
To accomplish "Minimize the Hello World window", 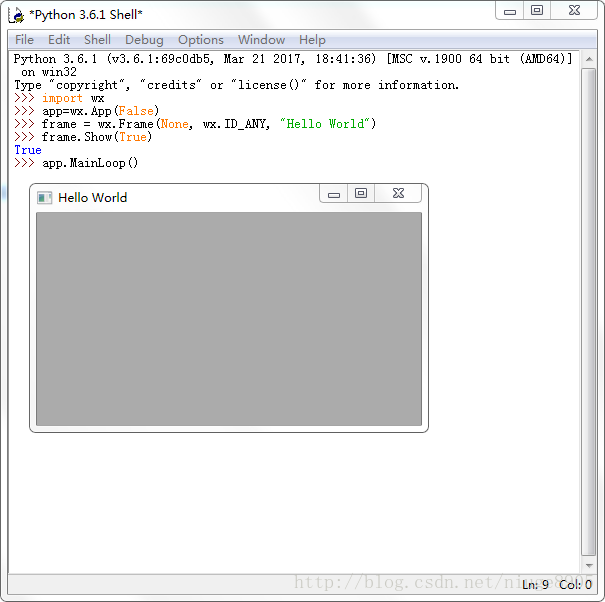I will [334, 194].
